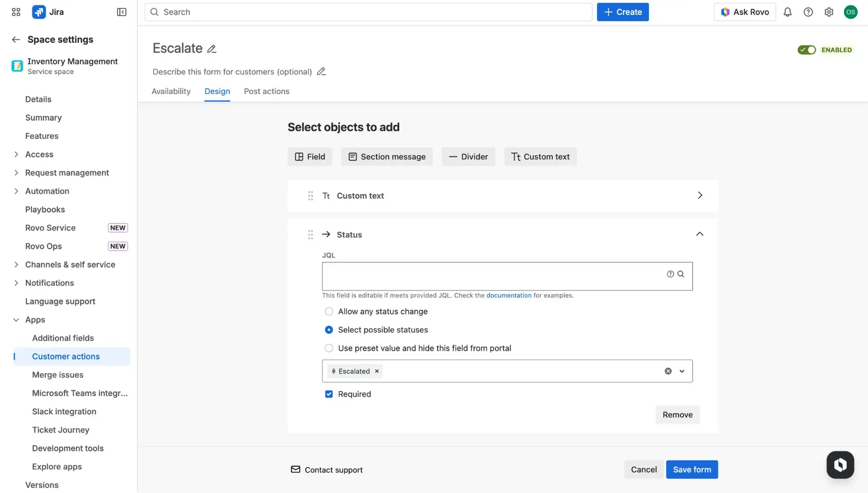Uncheck the Required checkbox

click(x=329, y=394)
